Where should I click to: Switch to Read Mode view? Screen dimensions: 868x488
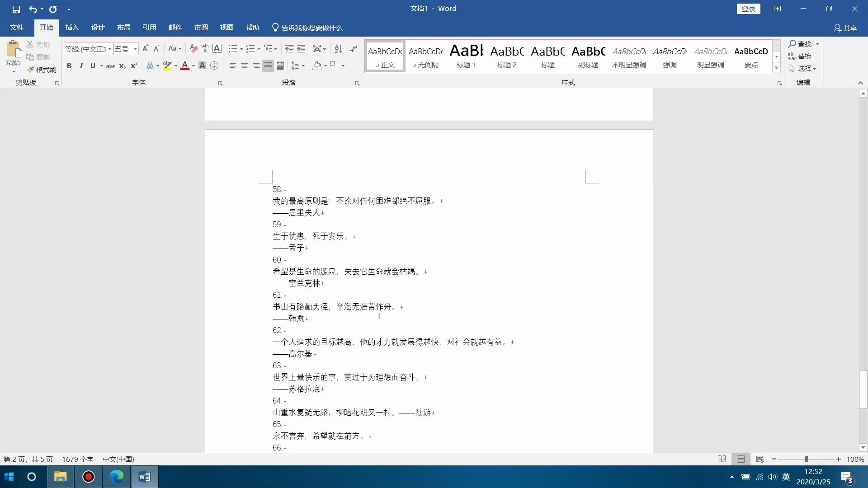click(722, 459)
